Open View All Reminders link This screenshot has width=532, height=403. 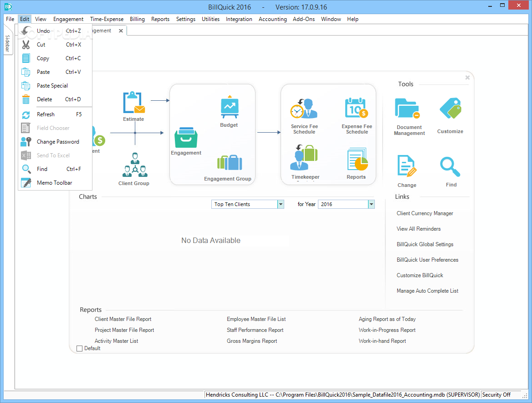419,229
